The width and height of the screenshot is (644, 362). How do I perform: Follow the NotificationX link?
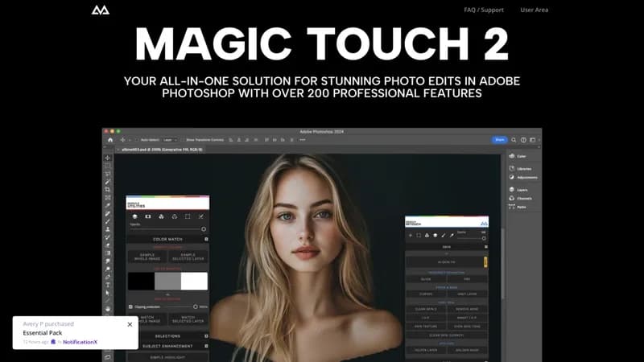click(x=80, y=342)
